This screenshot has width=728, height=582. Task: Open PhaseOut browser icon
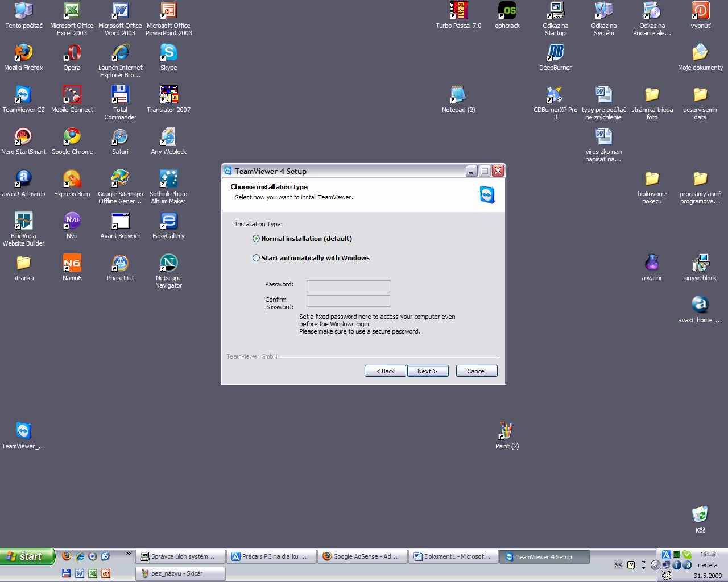point(120,263)
